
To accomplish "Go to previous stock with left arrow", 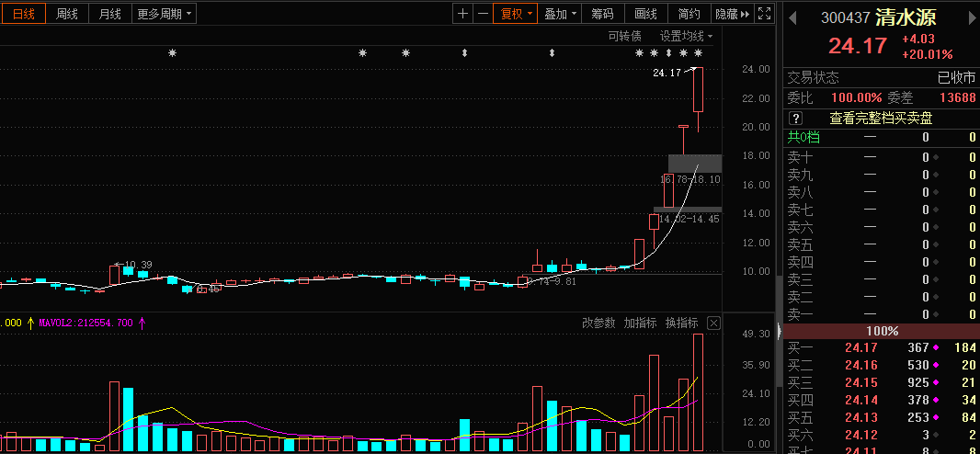I will 792,17.
